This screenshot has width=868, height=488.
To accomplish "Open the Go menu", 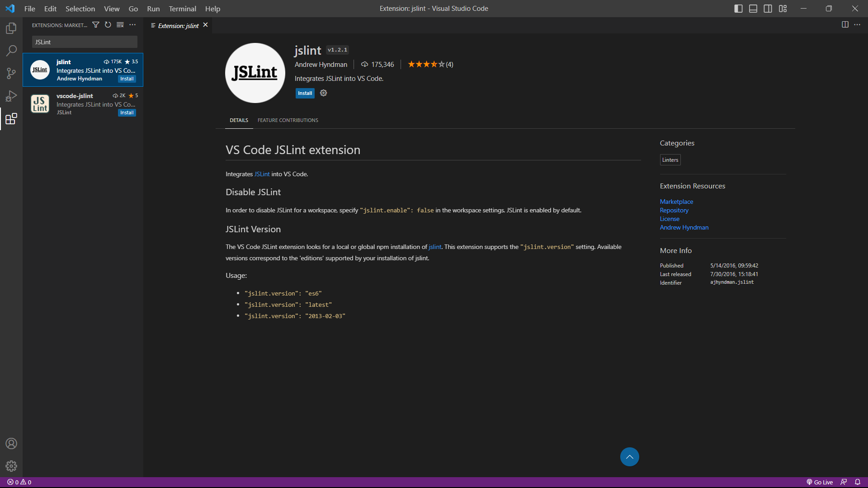I will click(x=133, y=9).
